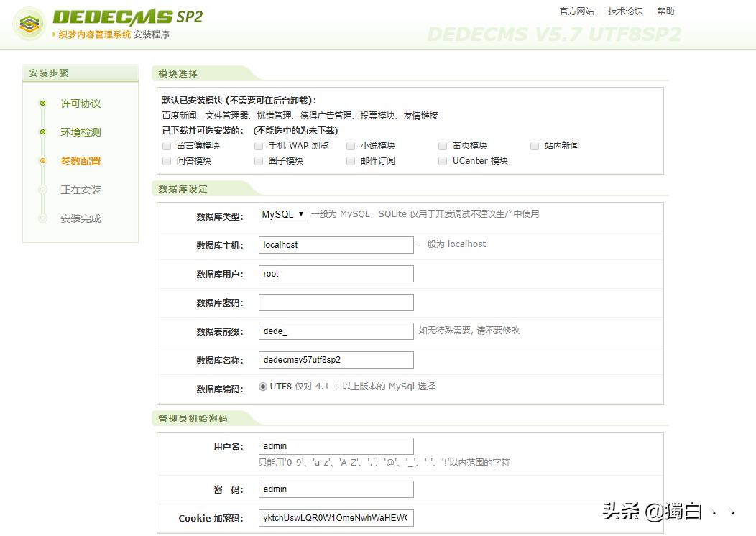Screen dimensions: 756x536
Task: Enable the UCenter 模块 checkbox
Action: tap(442, 160)
